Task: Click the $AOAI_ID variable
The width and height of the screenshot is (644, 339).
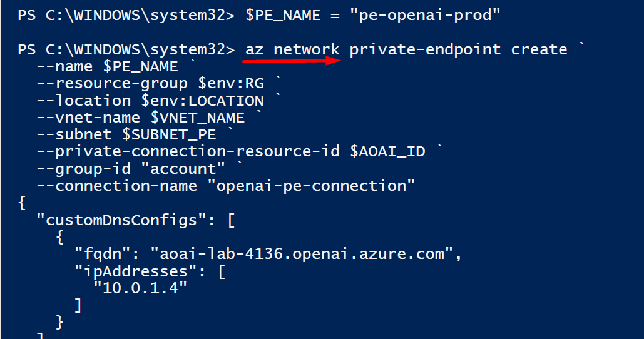Action: point(388,151)
